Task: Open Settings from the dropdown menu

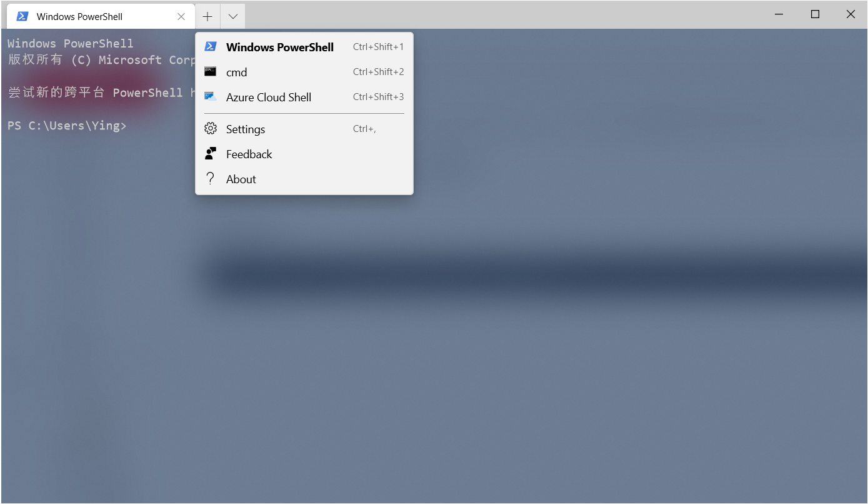Action: click(304, 129)
